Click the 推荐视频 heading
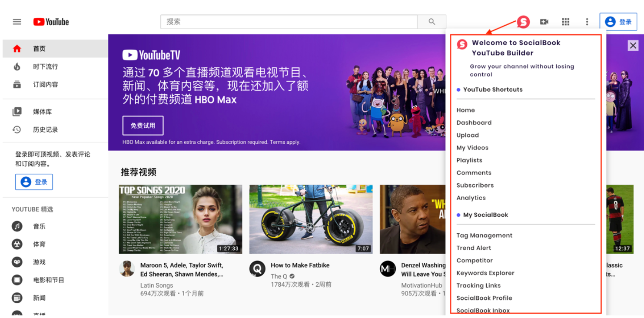Image resolution: width=644 pixels, height=318 pixels. coord(139,172)
